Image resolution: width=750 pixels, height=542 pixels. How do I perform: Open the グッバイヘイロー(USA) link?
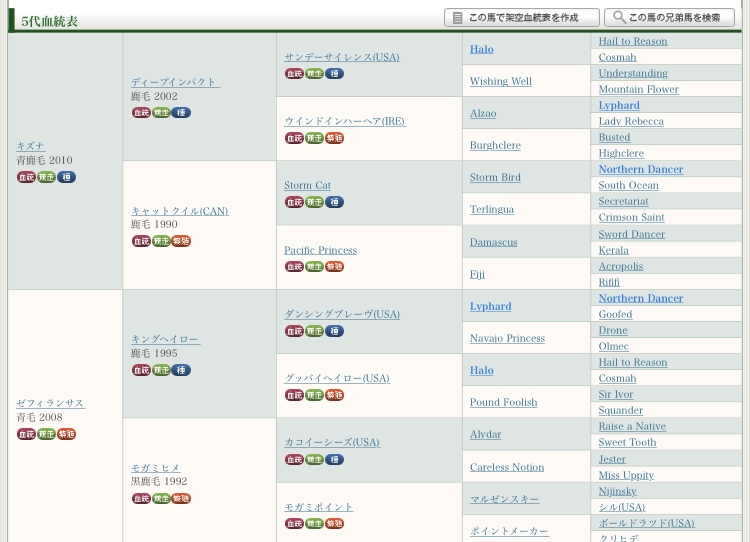point(337,378)
